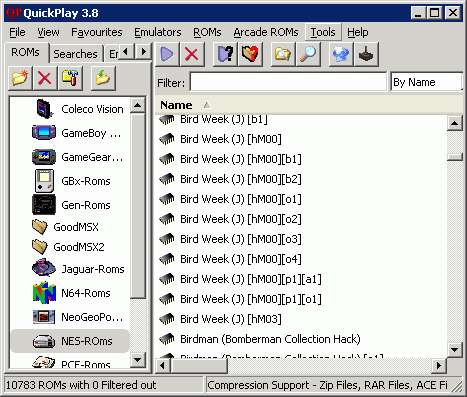Open the Arcade ROMs menu
Viewport: 467px width, 397px height.
266,32
